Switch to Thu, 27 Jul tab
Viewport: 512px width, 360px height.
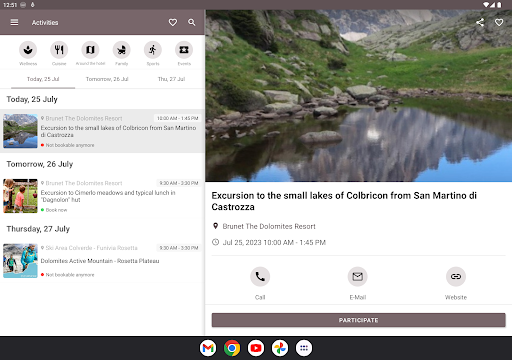(171, 79)
